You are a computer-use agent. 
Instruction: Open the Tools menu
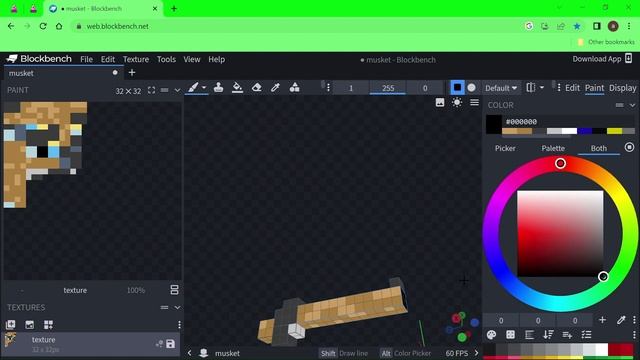pos(166,59)
